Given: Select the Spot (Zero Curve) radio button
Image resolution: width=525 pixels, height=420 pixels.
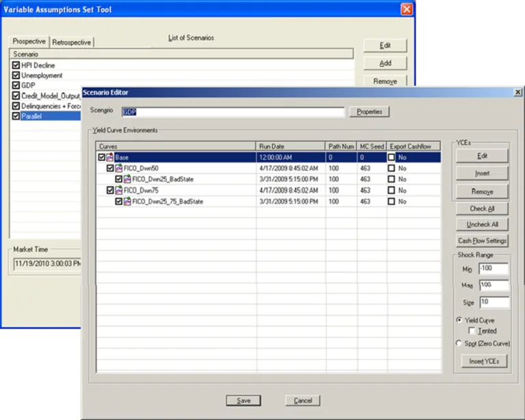Looking at the screenshot, I should coord(459,343).
